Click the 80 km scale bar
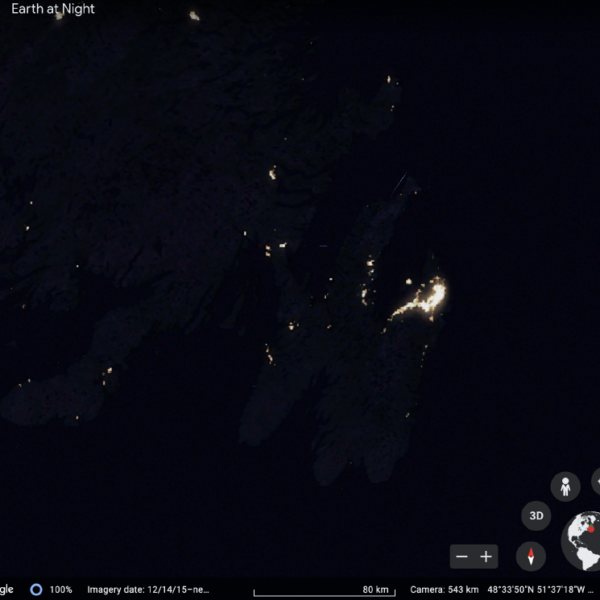 [x=322, y=590]
